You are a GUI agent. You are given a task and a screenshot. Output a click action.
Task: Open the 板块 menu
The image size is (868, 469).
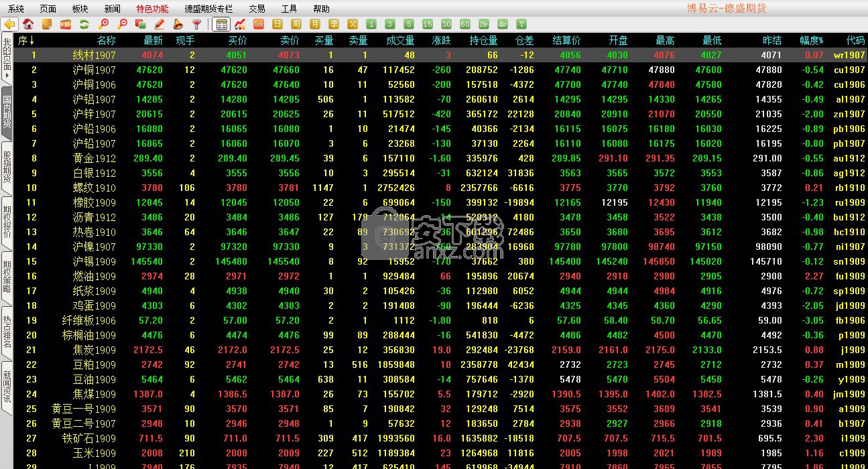80,9
